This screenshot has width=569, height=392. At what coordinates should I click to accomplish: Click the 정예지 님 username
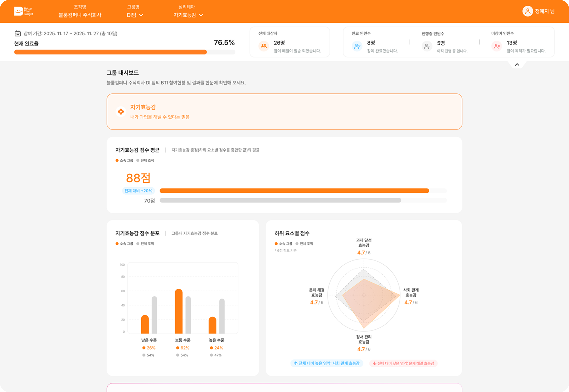click(544, 11)
